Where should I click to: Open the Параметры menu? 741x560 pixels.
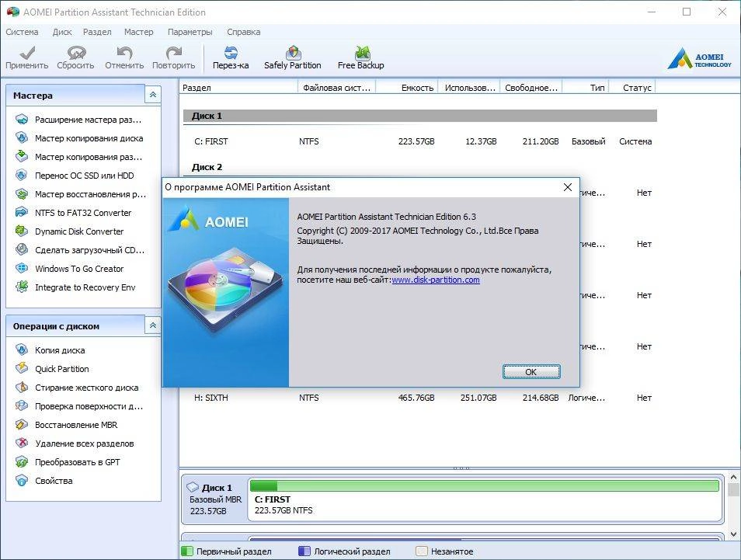[190, 32]
